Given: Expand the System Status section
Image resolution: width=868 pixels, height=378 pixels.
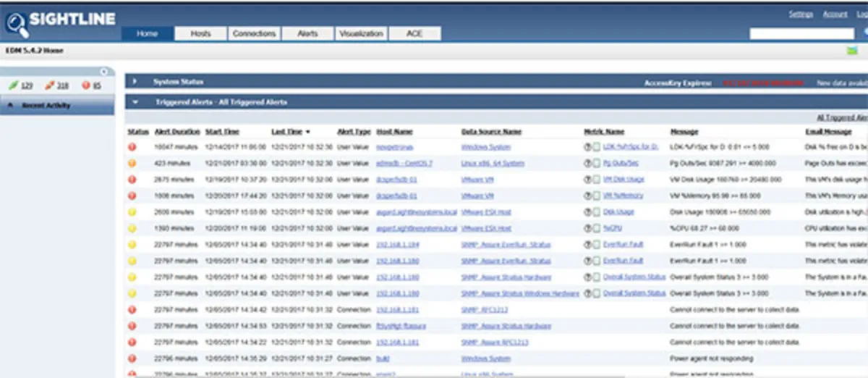Looking at the screenshot, I should click(135, 83).
